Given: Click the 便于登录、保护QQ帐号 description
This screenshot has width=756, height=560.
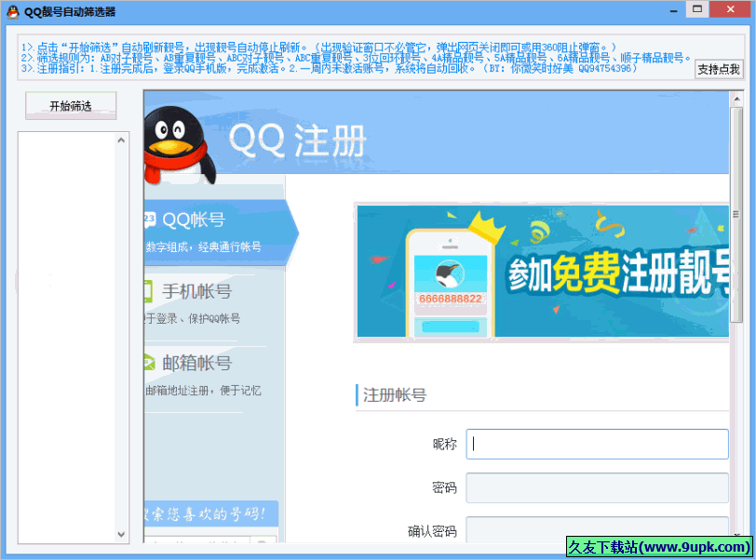Looking at the screenshot, I should pyautogui.click(x=192, y=318).
